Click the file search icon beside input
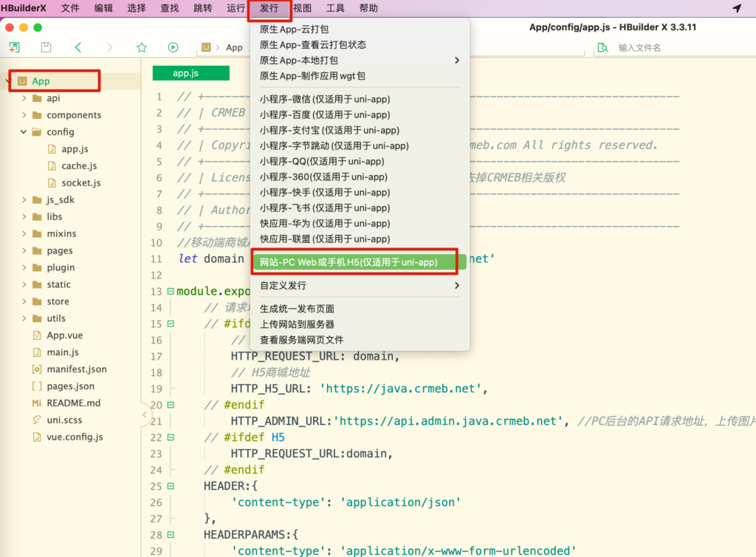The height and width of the screenshot is (557, 756). [x=602, y=47]
